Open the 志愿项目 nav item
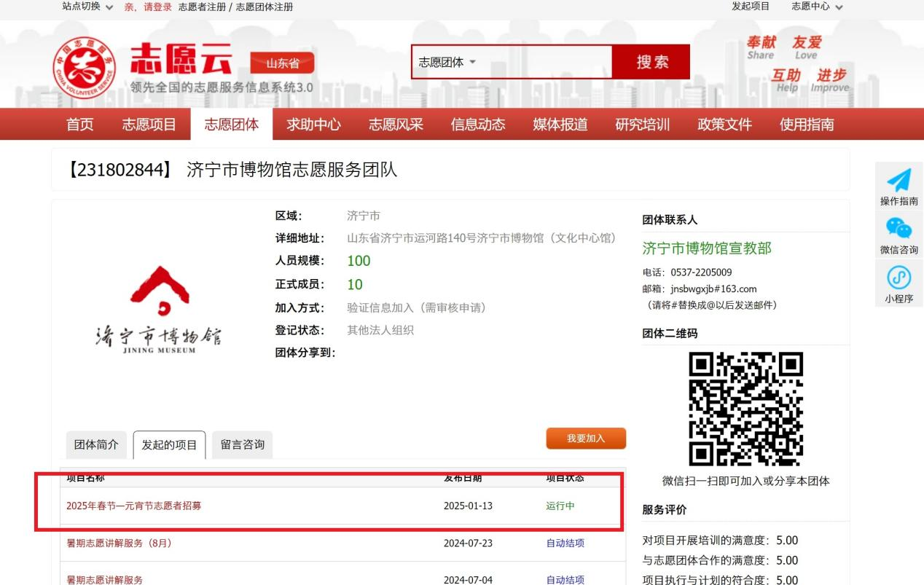This screenshot has width=924, height=585. (x=149, y=125)
